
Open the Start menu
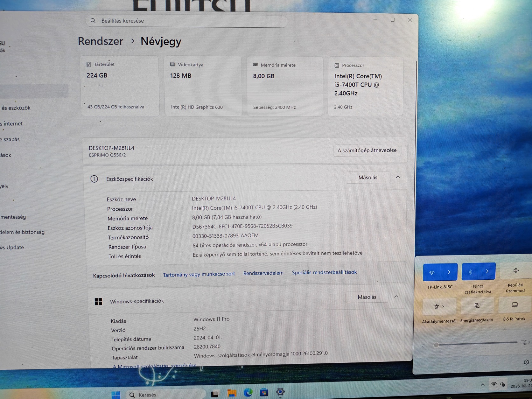pyautogui.click(x=116, y=395)
